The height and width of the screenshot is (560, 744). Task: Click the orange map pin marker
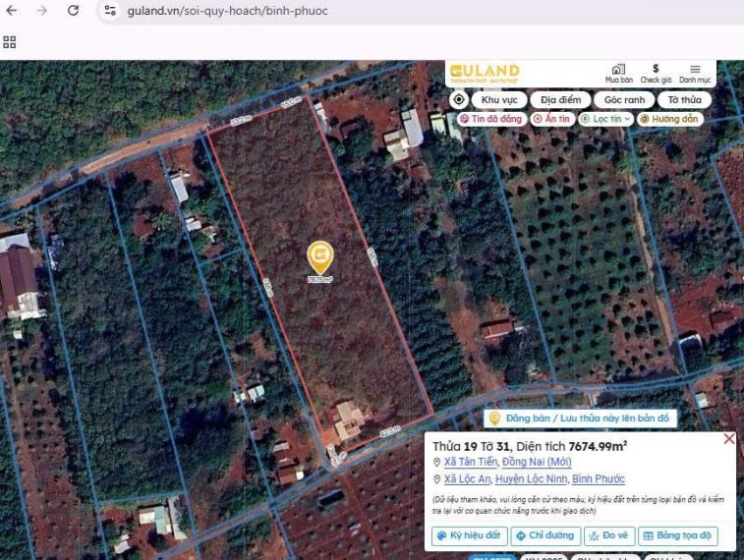320,257
